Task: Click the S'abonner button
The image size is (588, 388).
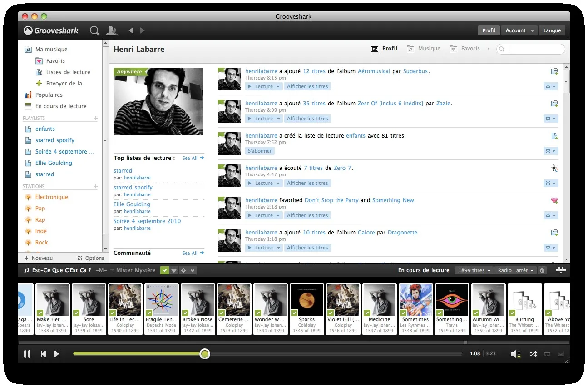Action: (260, 151)
